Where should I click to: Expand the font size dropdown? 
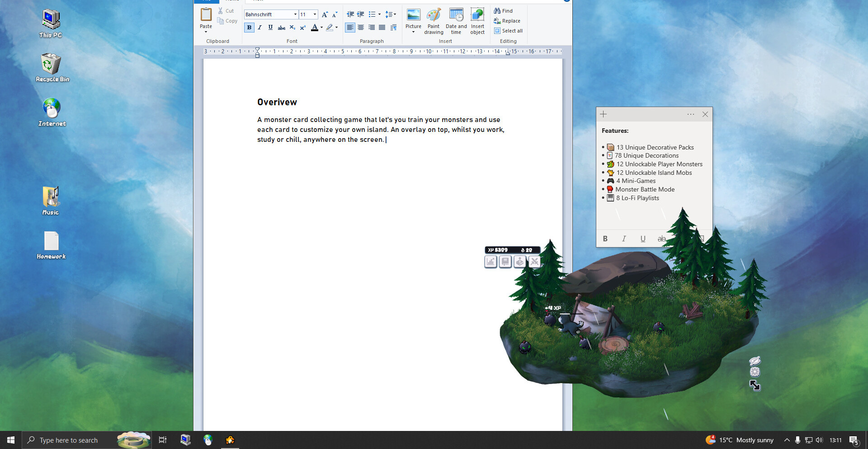pyautogui.click(x=315, y=14)
